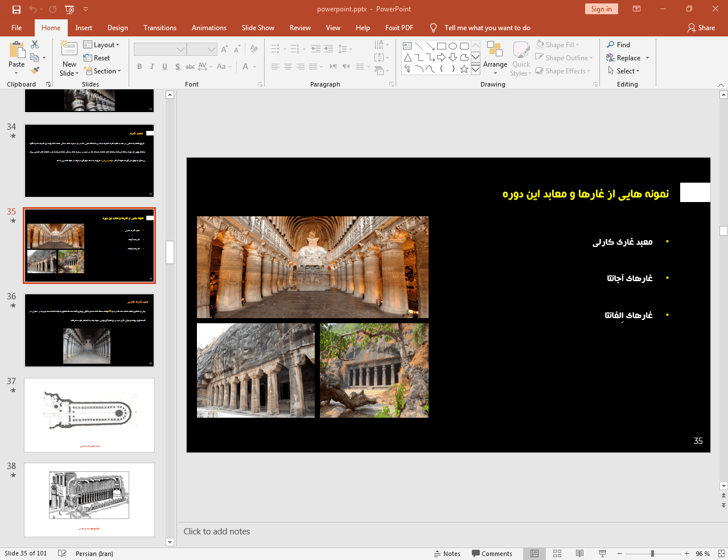Viewport: 728px width, 560px height.
Task: Switch to the Design tab
Action: (118, 27)
